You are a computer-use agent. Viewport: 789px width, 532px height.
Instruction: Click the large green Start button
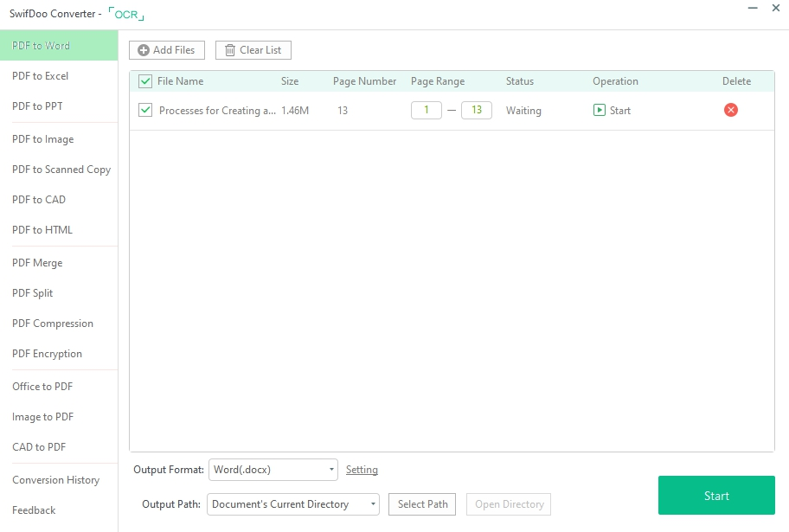point(716,496)
